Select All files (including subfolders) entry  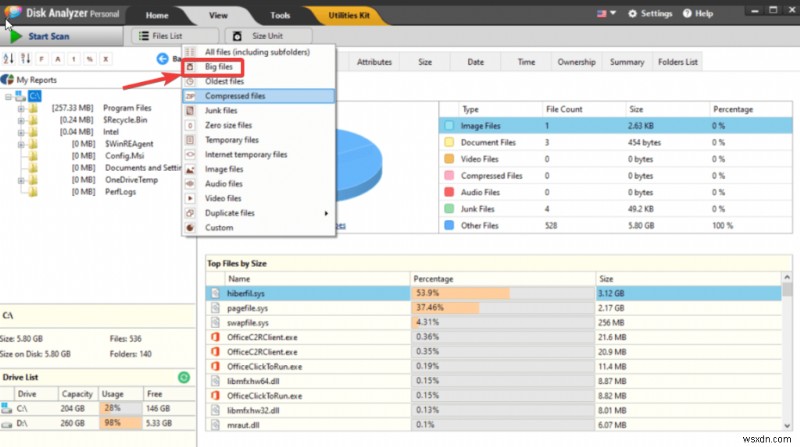259,52
